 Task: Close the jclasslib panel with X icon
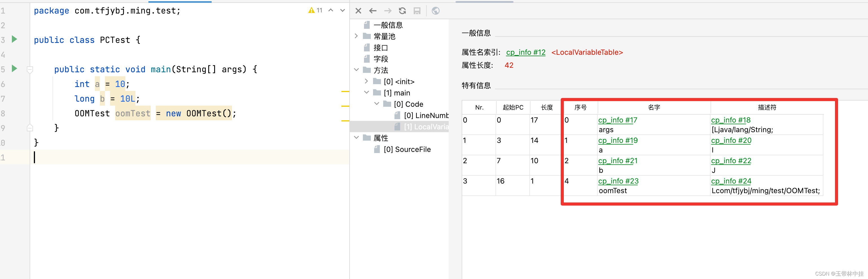[358, 10]
